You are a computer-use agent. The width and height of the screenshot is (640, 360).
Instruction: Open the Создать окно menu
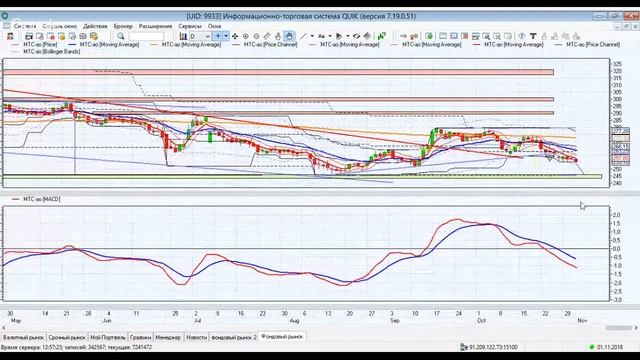coord(60,26)
